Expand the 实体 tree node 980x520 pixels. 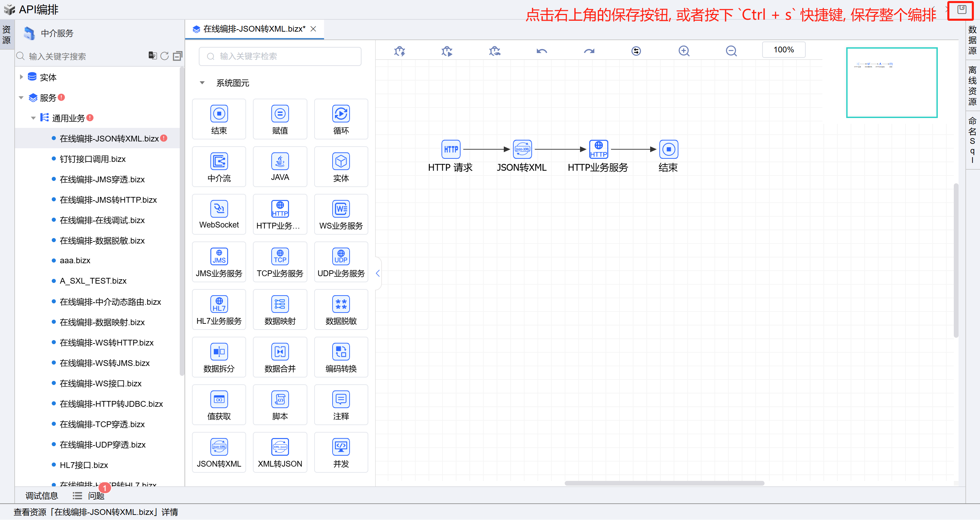tap(21, 77)
